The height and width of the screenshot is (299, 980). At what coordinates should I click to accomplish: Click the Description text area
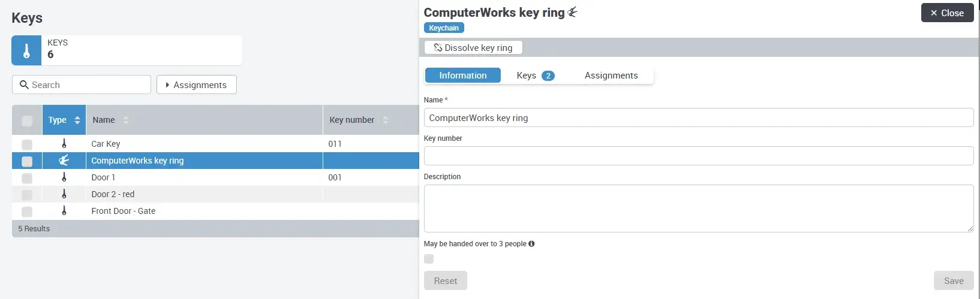tap(699, 209)
